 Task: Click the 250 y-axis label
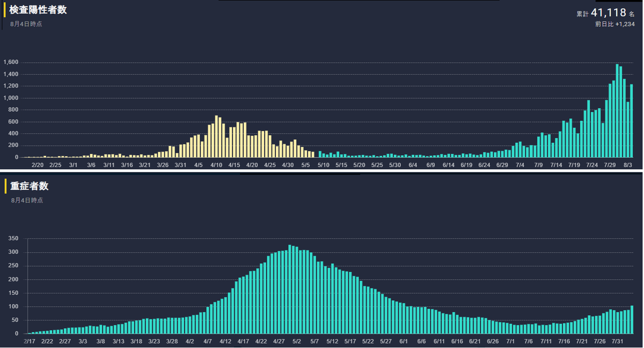14,266
